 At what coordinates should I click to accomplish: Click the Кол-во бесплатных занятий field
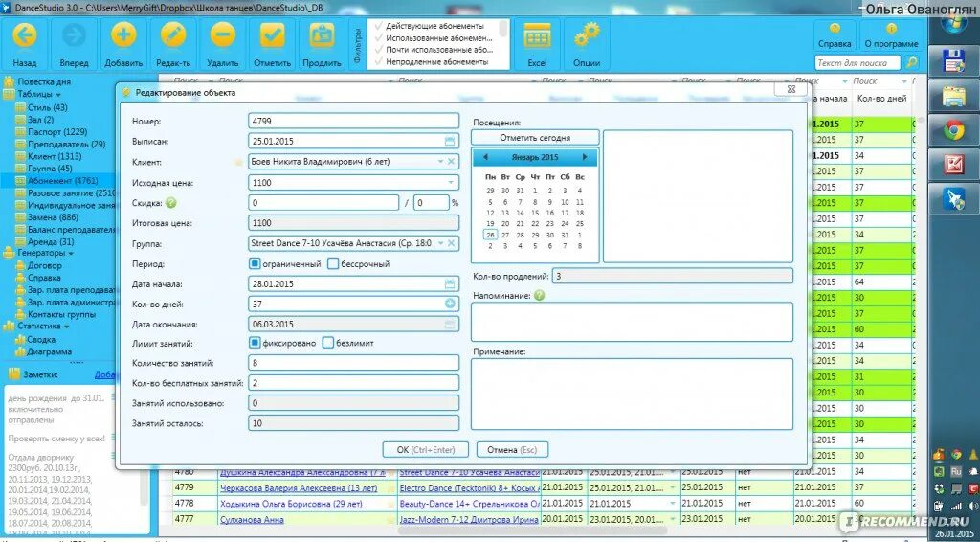pyautogui.click(x=354, y=383)
